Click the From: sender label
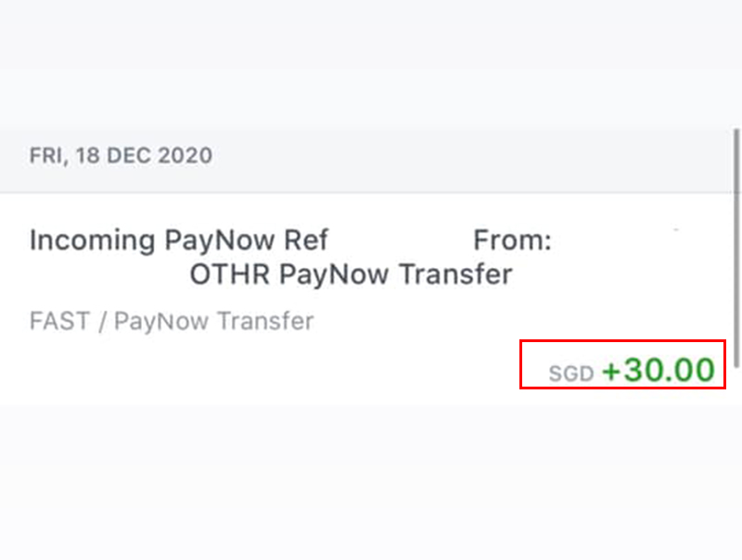This screenshot has height=560, width=742. pyautogui.click(x=512, y=241)
